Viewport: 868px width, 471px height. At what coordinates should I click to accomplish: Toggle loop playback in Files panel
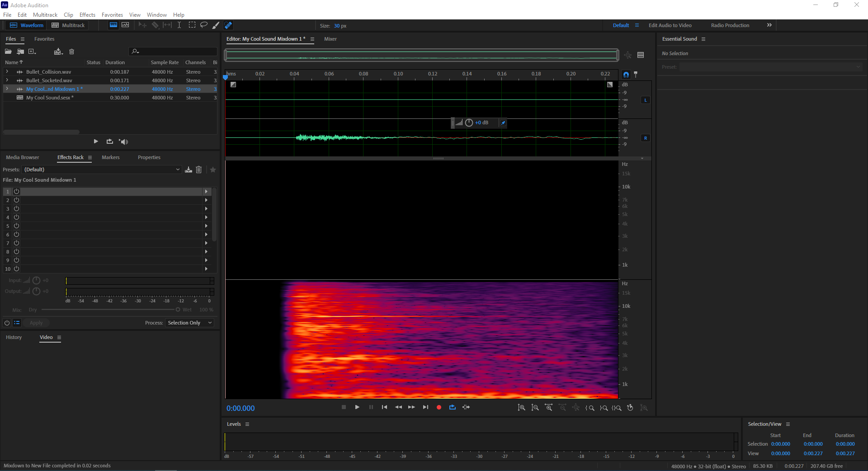click(x=109, y=141)
